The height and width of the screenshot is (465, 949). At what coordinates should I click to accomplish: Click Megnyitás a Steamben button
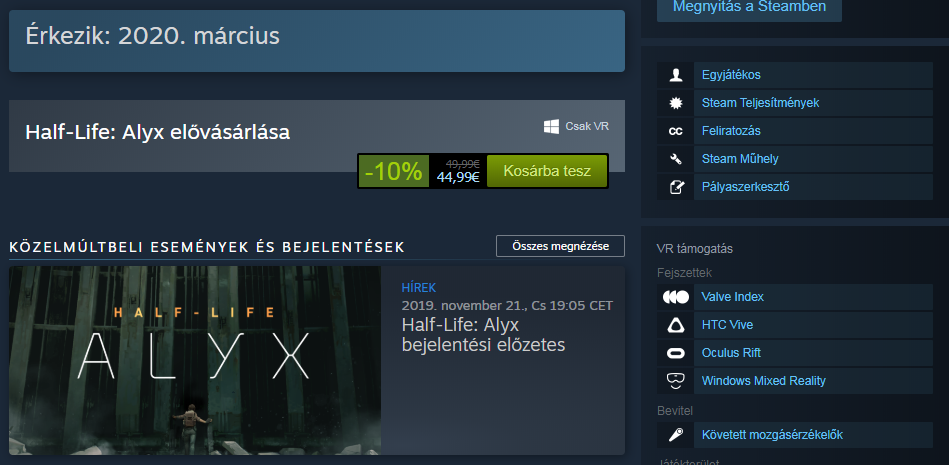[x=749, y=8]
